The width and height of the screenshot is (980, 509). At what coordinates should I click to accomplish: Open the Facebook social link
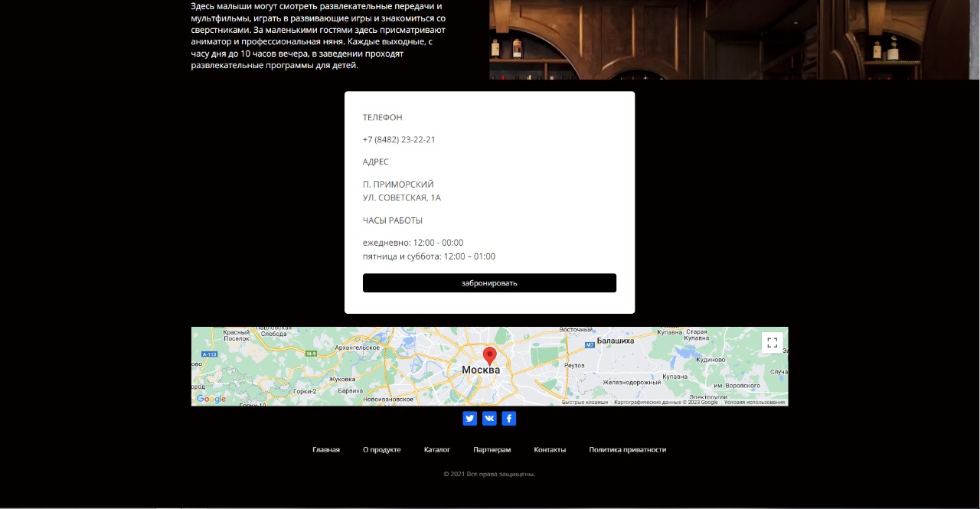tap(509, 418)
